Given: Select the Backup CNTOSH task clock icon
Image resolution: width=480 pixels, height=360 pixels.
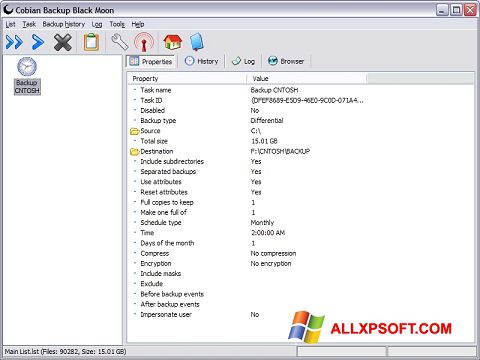Looking at the screenshot, I should pos(27,66).
